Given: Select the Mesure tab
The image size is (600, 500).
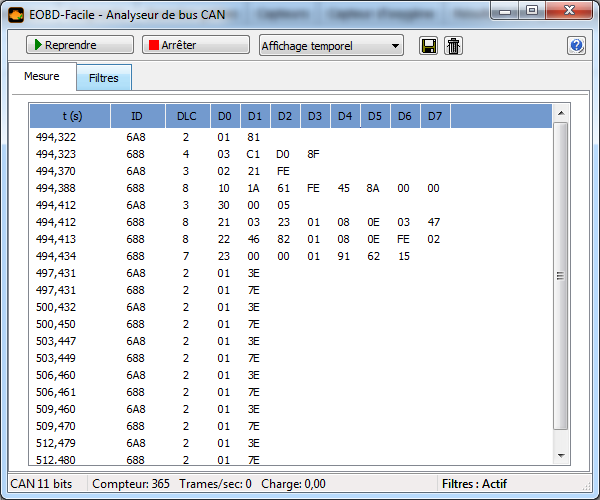Looking at the screenshot, I should pos(41,77).
